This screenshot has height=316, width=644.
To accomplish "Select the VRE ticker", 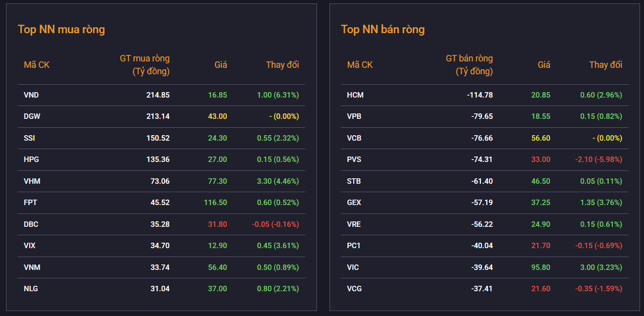I will coord(354,224).
